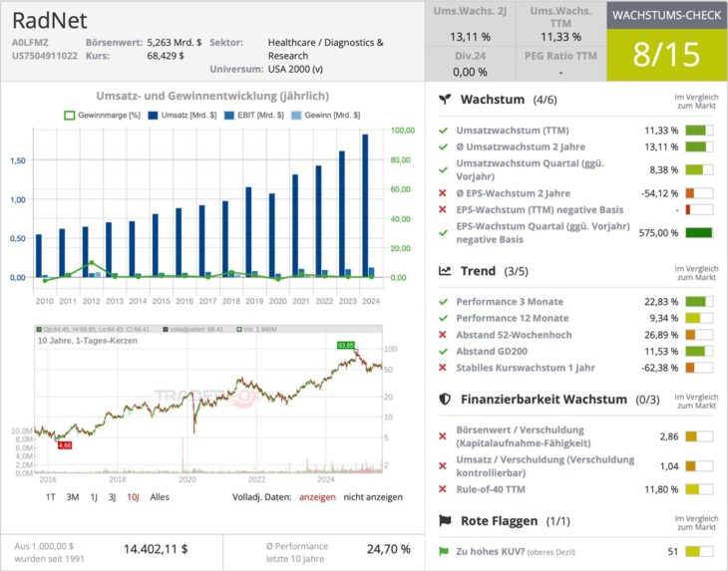Click red X beside Stabiles Kurswachstum 1 Jahr
Viewport: 728px width, 571px height.
pyautogui.click(x=443, y=368)
